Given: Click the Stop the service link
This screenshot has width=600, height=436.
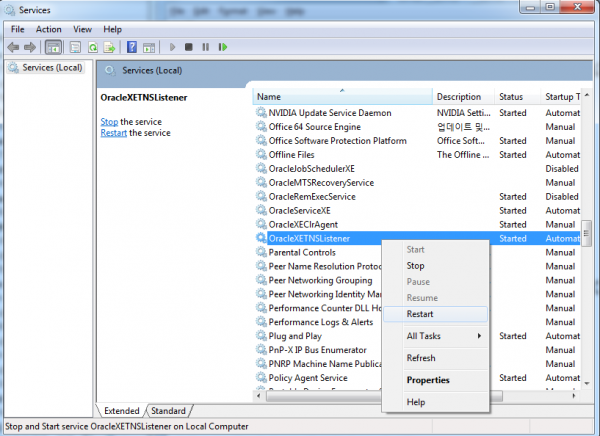Looking at the screenshot, I should [x=109, y=121].
